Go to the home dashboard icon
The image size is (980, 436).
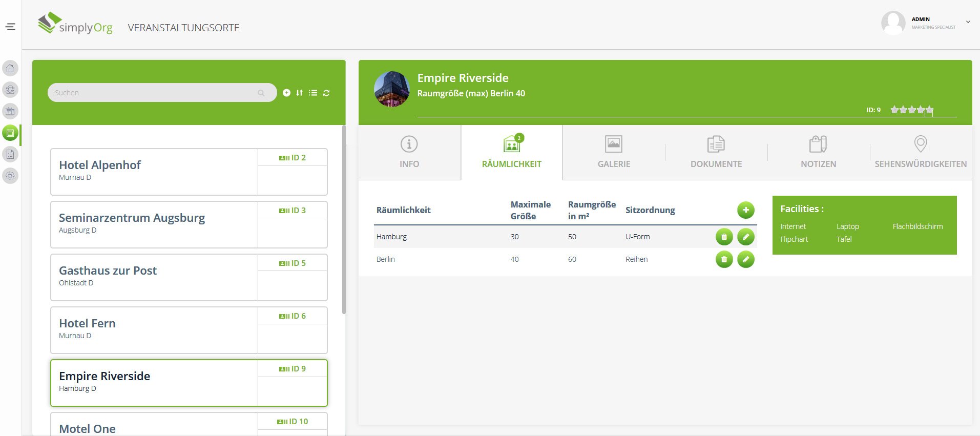tap(10, 68)
